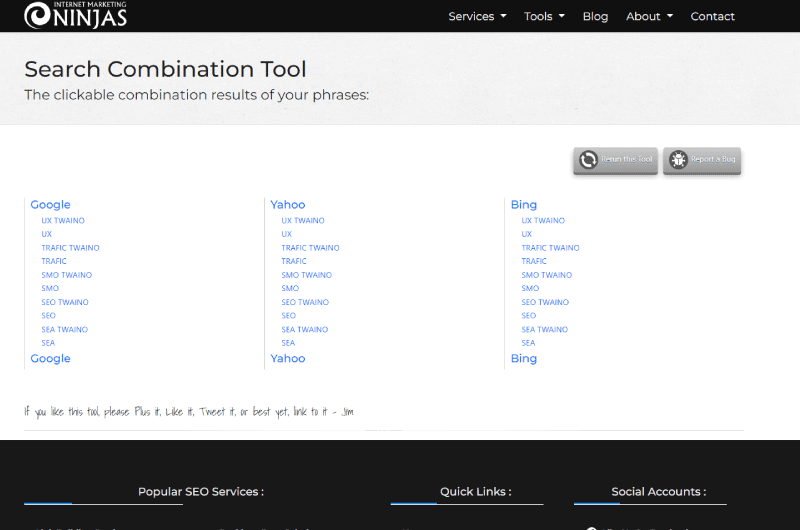Search Google for SEA
The image size is (800, 530).
[48, 343]
